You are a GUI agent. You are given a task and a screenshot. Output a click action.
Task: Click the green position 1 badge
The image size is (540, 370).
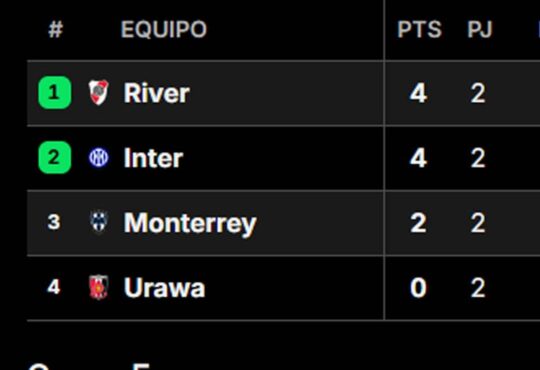[x=55, y=93]
